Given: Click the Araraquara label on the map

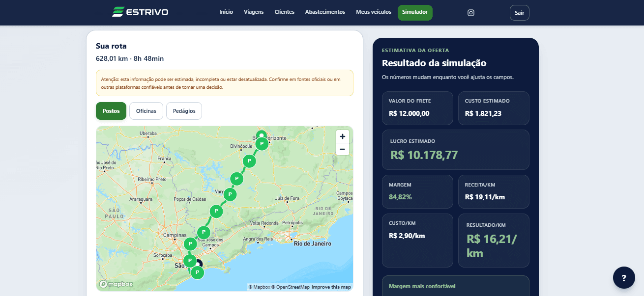Looking at the screenshot, I should (x=140, y=199).
